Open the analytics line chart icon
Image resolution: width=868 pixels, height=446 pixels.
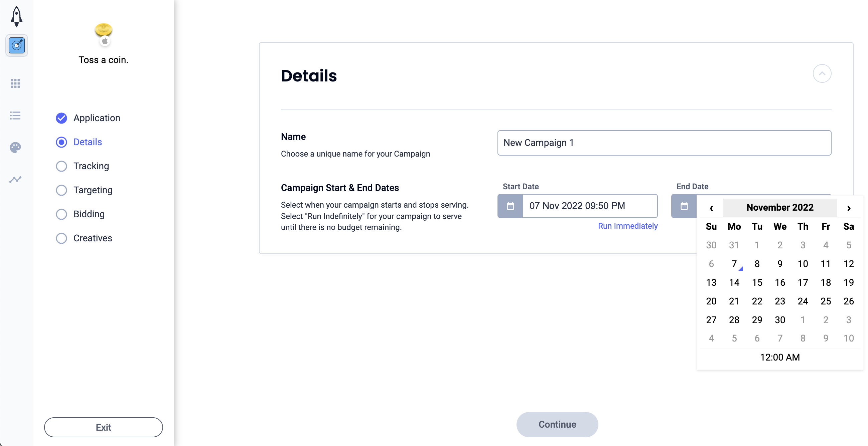(15, 179)
